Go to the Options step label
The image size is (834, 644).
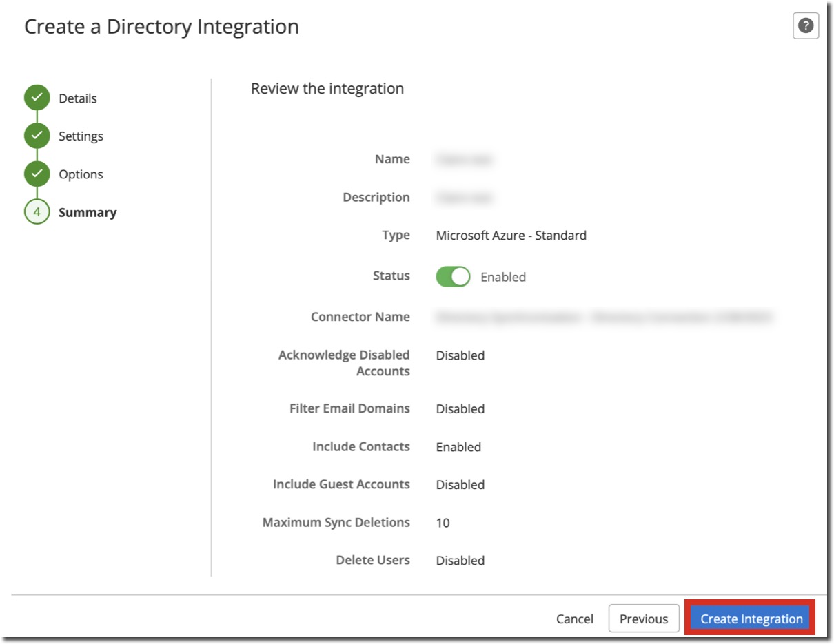click(81, 174)
